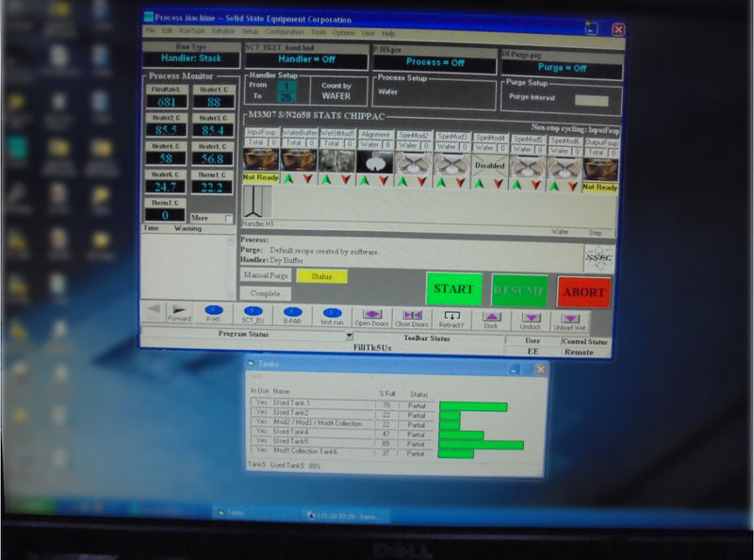The image size is (754, 560).
Task: Click the red ABORT button
Action: tap(583, 292)
